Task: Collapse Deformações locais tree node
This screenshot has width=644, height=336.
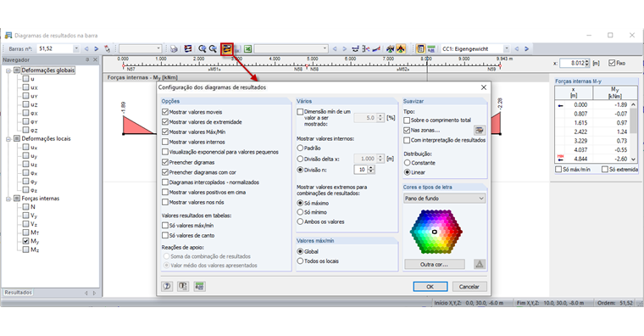Action: [x=8, y=139]
